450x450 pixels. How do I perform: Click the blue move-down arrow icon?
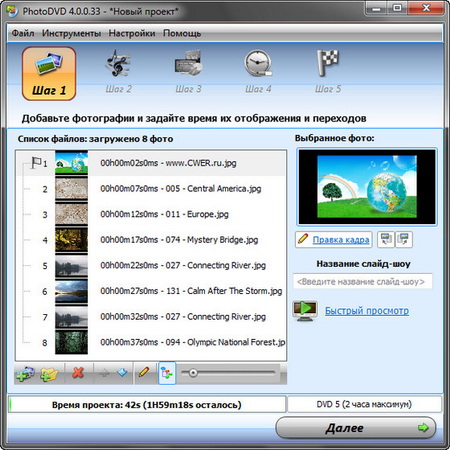tap(122, 372)
